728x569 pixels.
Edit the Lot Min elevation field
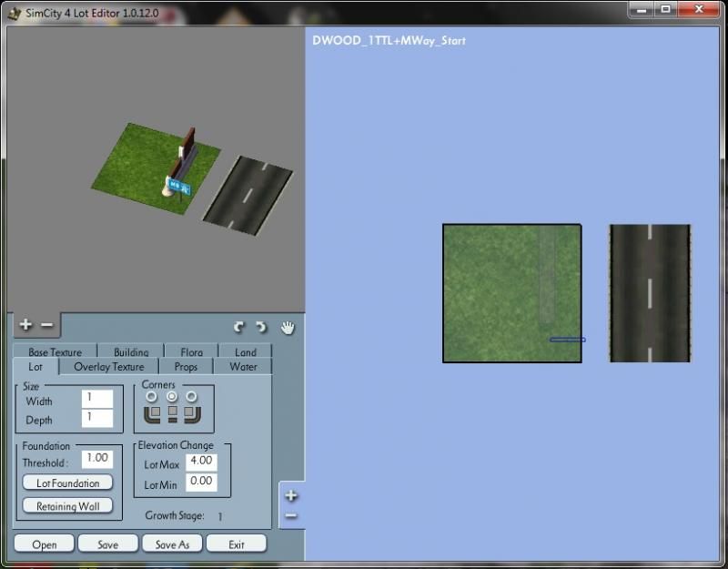coord(201,482)
